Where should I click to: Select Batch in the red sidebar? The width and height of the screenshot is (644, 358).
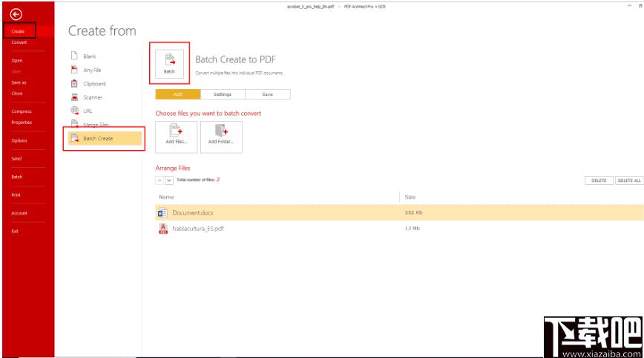click(x=17, y=177)
